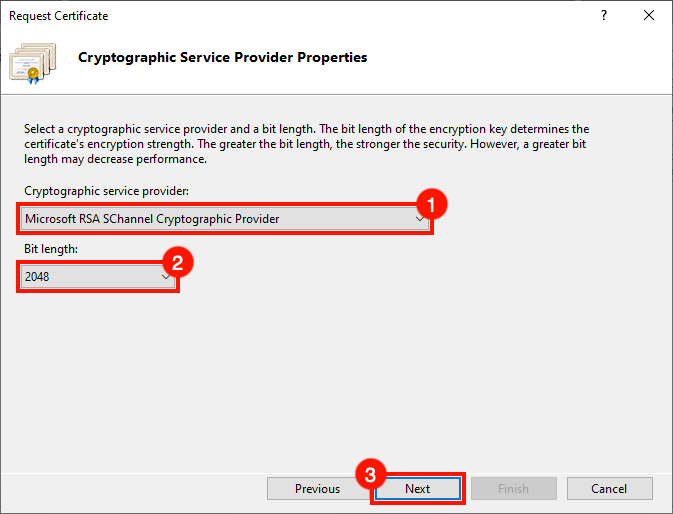Click the red step 3 badge

pyautogui.click(x=370, y=475)
